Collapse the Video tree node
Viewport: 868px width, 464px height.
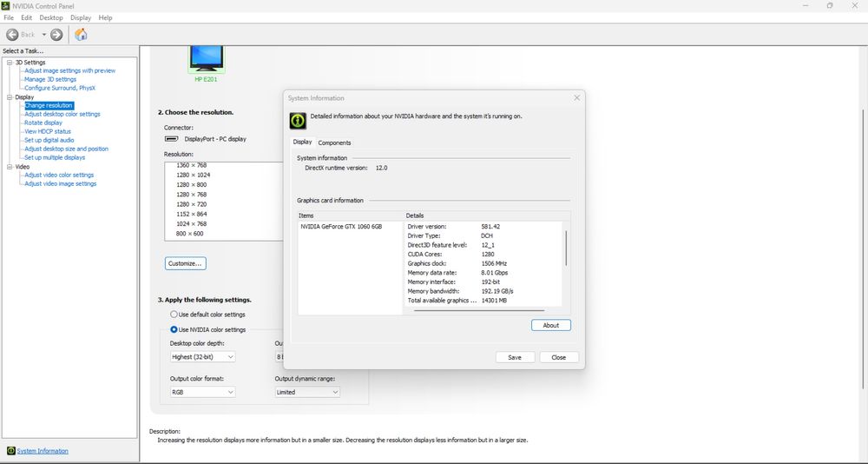click(x=10, y=166)
